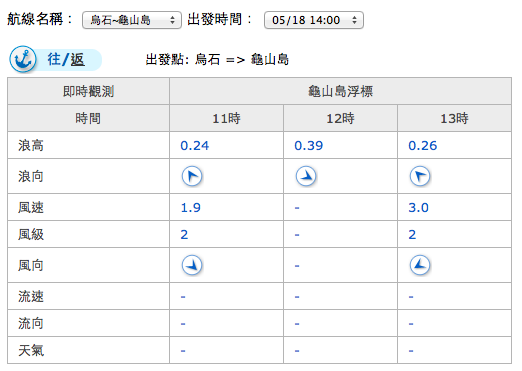
Task: Click the 流速 row label
Action: tap(31, 297)
